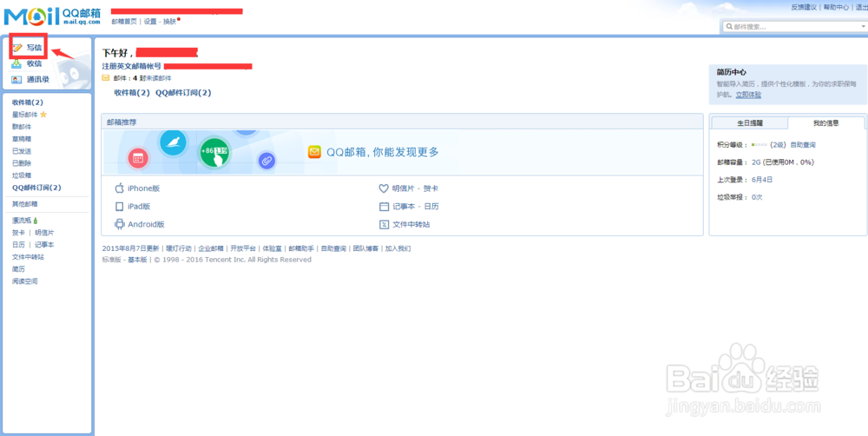This screenshot has width=868, height=436.
Task: Click the tablet icon for iPad版
Action: tap(119, 207)
